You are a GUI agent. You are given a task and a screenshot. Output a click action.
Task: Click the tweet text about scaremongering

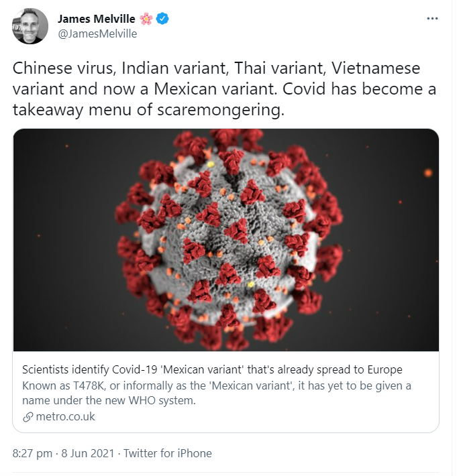coord(224,88)
